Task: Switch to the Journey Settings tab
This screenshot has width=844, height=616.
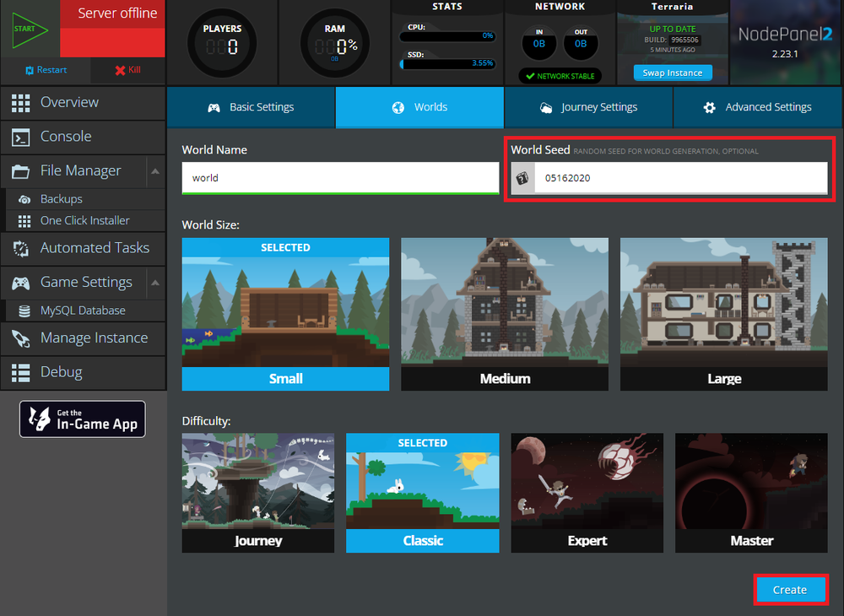Action: click(x=588, y=107)
